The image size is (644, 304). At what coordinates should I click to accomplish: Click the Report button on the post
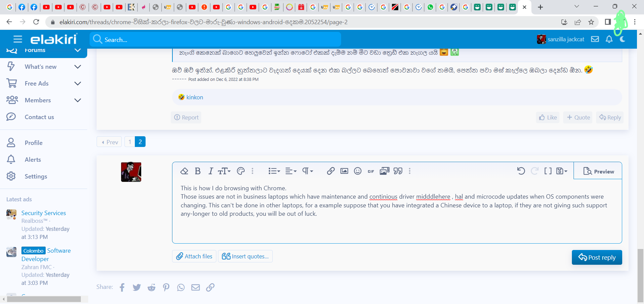[x=186, y=117]
